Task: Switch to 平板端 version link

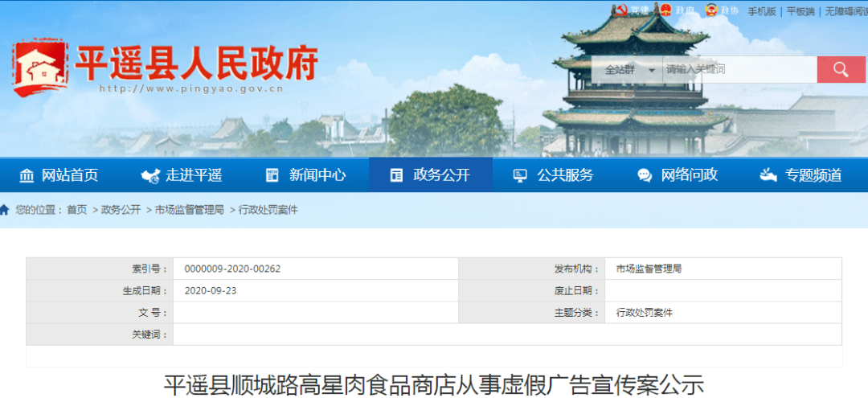Action: pos(800,11)
